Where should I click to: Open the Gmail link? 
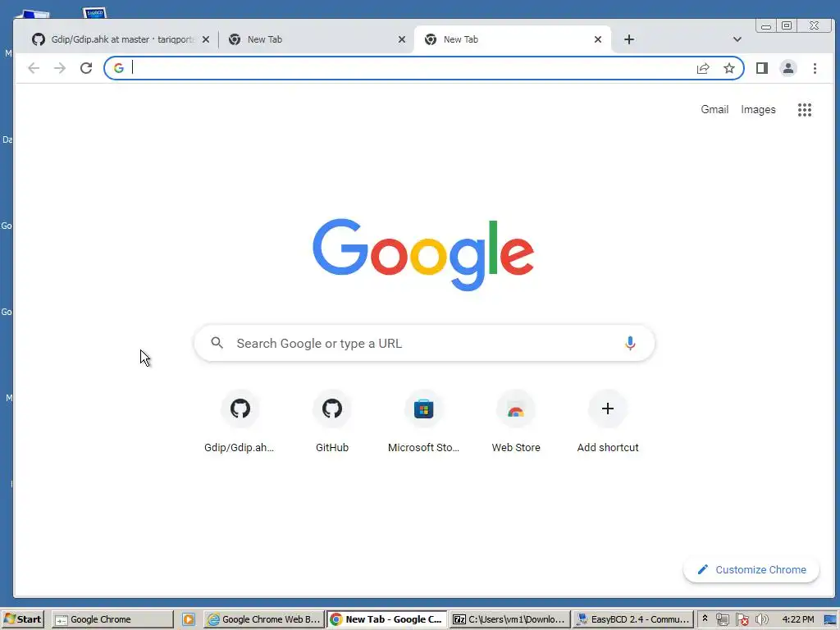click(714, 109)
